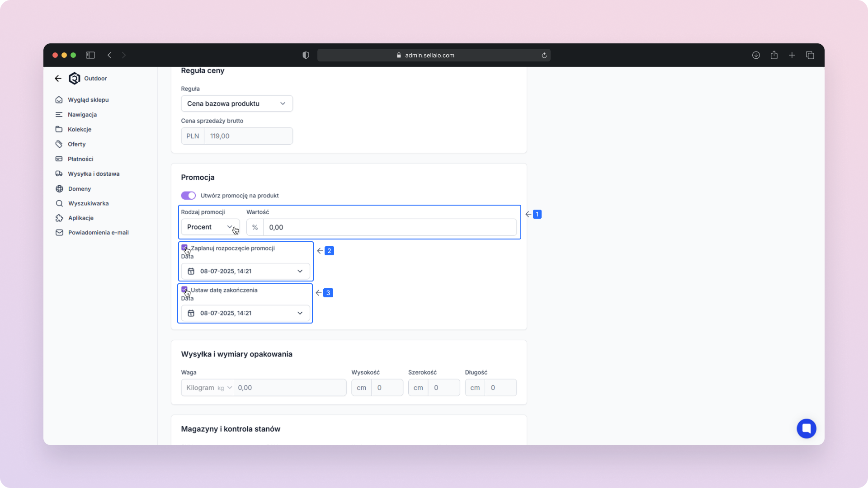Open the chat support bubble icon

pyautogui.click(x=806, y=428)
